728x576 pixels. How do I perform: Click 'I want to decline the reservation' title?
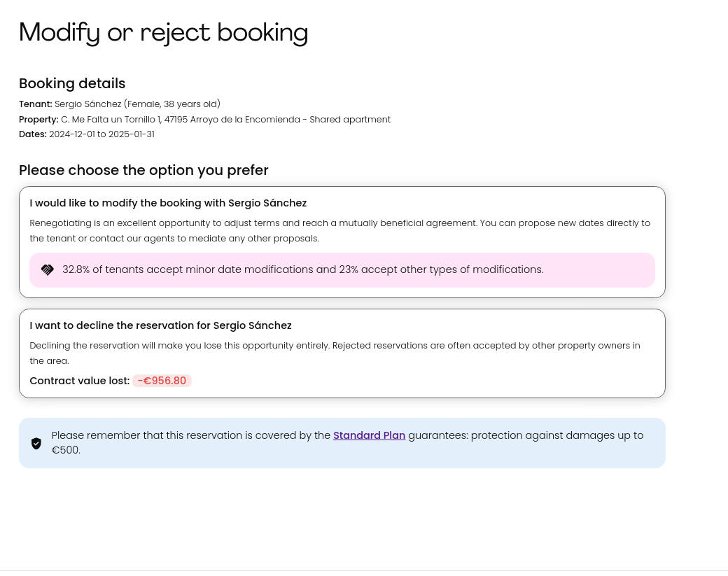coord(160,325)
